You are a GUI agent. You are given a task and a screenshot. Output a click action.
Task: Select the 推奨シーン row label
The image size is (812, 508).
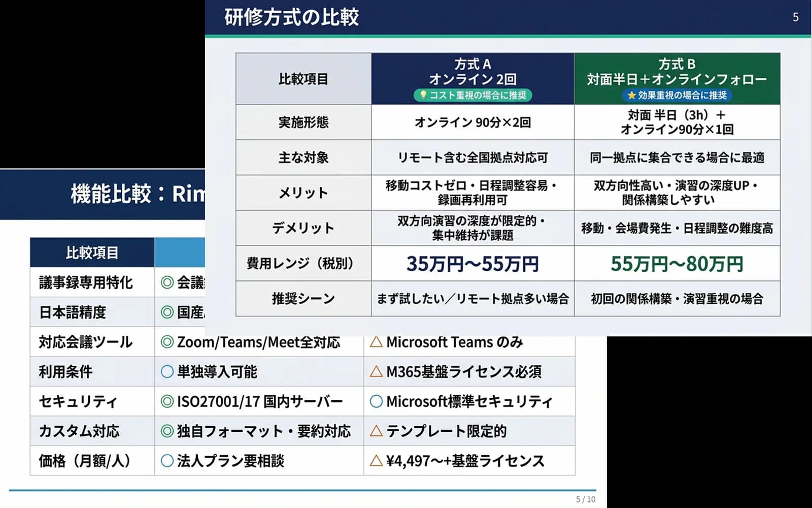pyautogui.click(x=303, y=299)
